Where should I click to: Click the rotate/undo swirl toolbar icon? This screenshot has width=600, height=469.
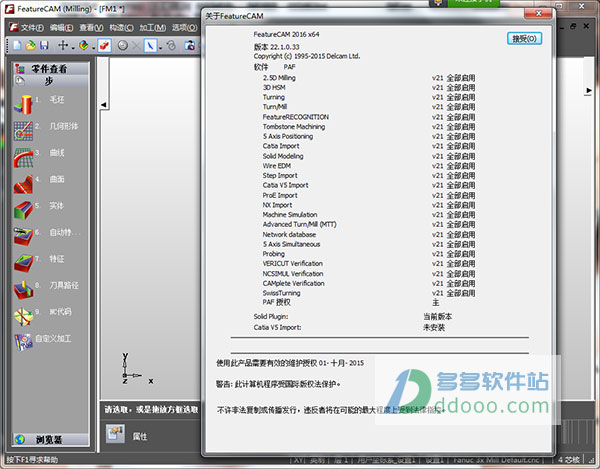pyautogui.click(x=171, y=46)
